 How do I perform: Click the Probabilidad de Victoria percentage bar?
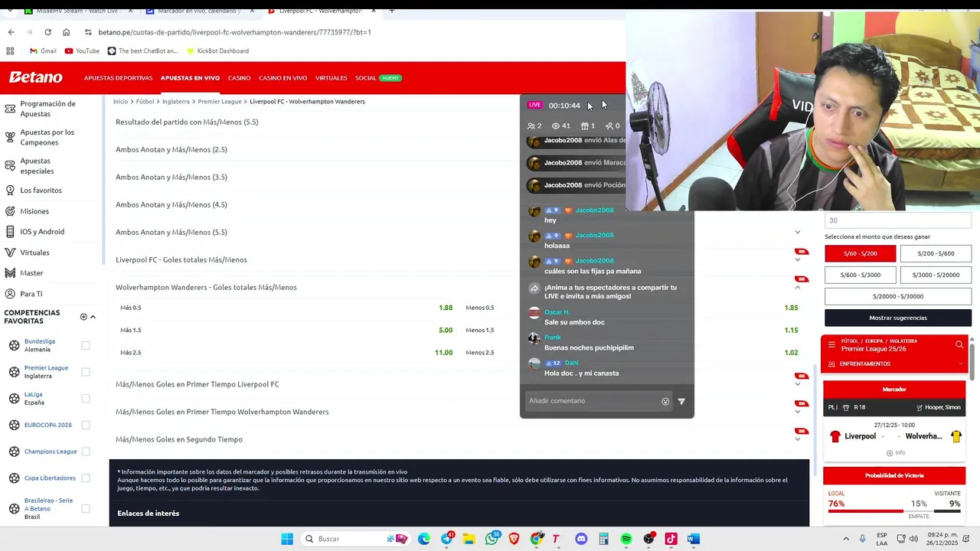click(x=893, y=510)
